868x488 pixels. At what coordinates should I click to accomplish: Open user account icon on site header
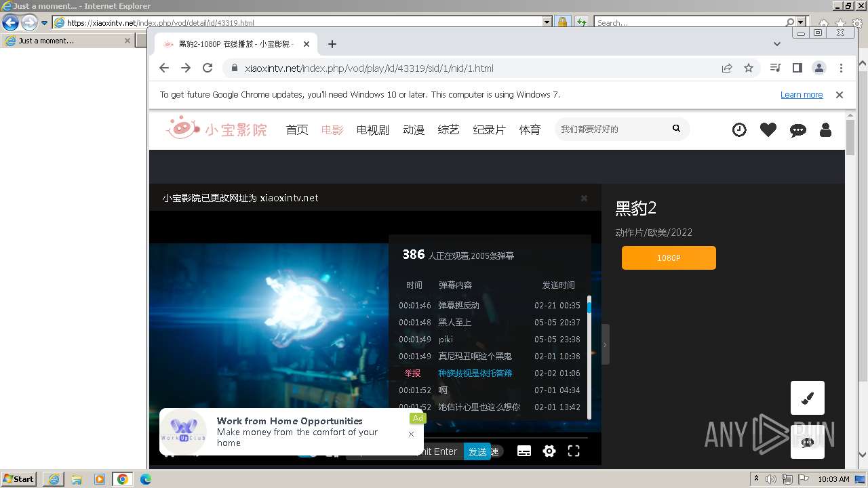click(x=825, y=129)
